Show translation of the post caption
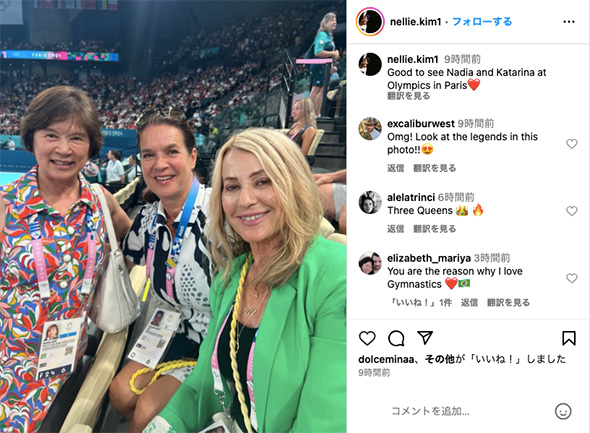Screen dimensions: 590x433 409,96
